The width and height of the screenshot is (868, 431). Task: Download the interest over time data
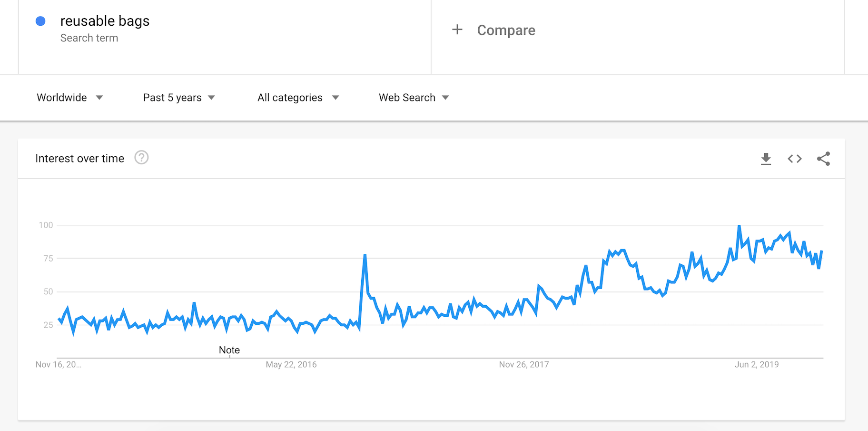pos(766,159)
